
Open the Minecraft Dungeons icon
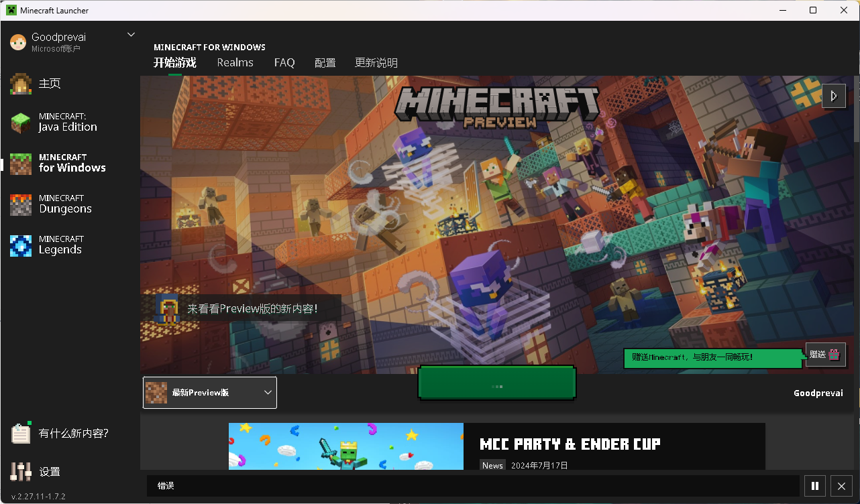click(21, 204)
